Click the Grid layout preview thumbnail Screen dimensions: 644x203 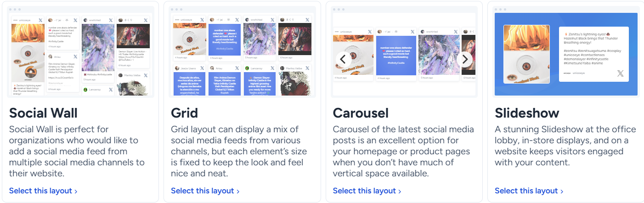pos(242,52)
